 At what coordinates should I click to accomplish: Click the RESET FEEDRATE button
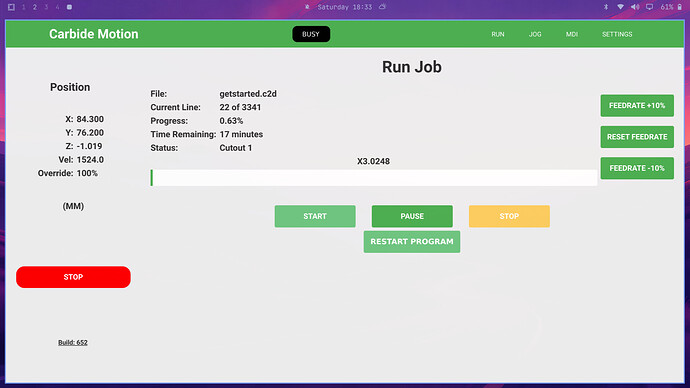point(637,137)
